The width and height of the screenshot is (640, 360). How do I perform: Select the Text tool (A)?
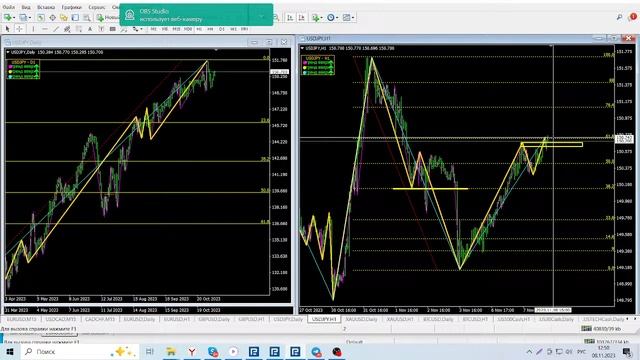tap(90, 29)
